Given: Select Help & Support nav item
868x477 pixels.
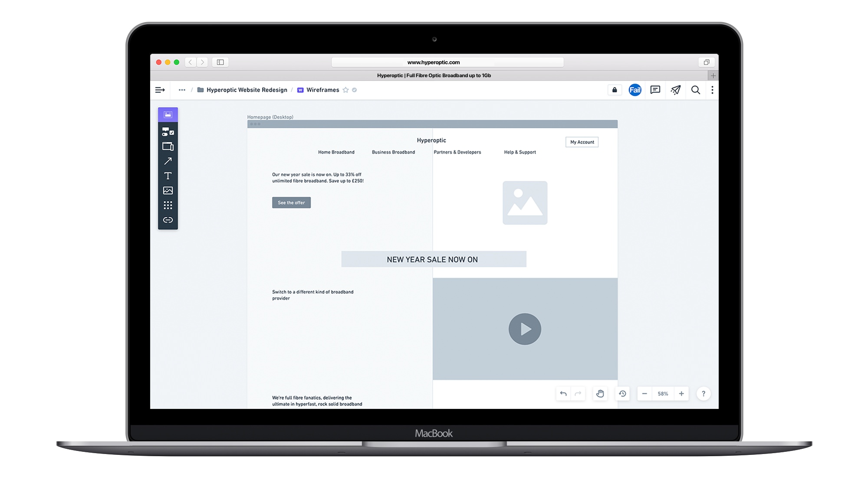Looking at the screenshot, I should click(520, 152).
